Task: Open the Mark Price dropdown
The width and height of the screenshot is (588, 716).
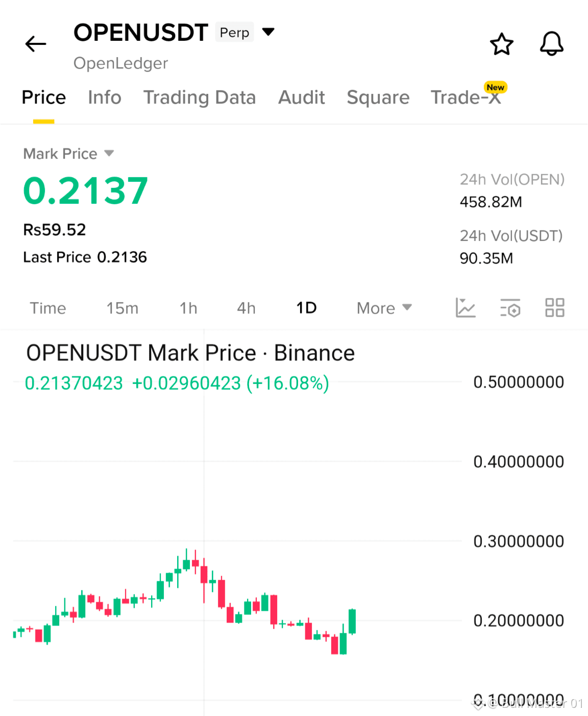Action: pyautogui.click(x=68, y=153)
